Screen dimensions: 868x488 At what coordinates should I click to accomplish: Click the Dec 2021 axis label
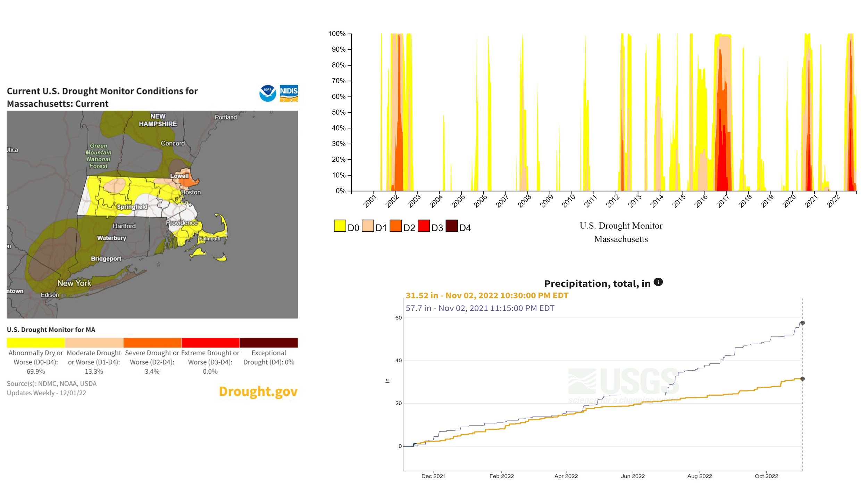433,476
